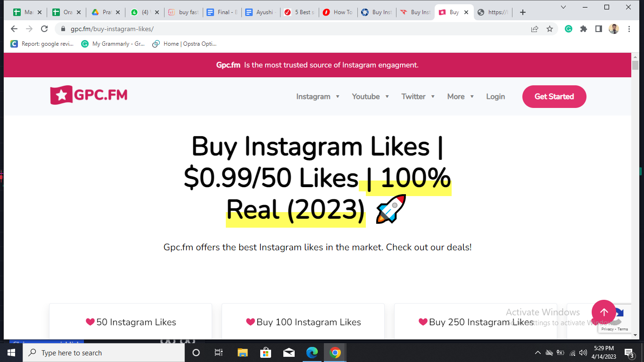644x362 pixels.
Task: Open the Extensions puzzle icon
Action: [584, 29]
